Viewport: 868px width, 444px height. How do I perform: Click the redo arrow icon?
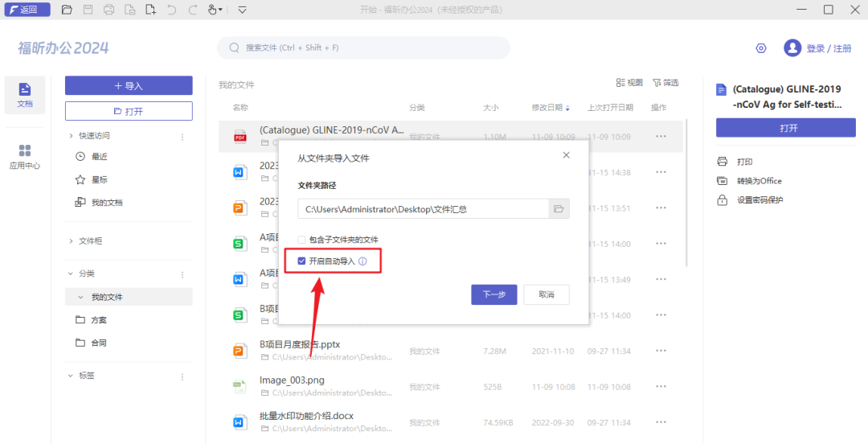(x=193, y=10)
